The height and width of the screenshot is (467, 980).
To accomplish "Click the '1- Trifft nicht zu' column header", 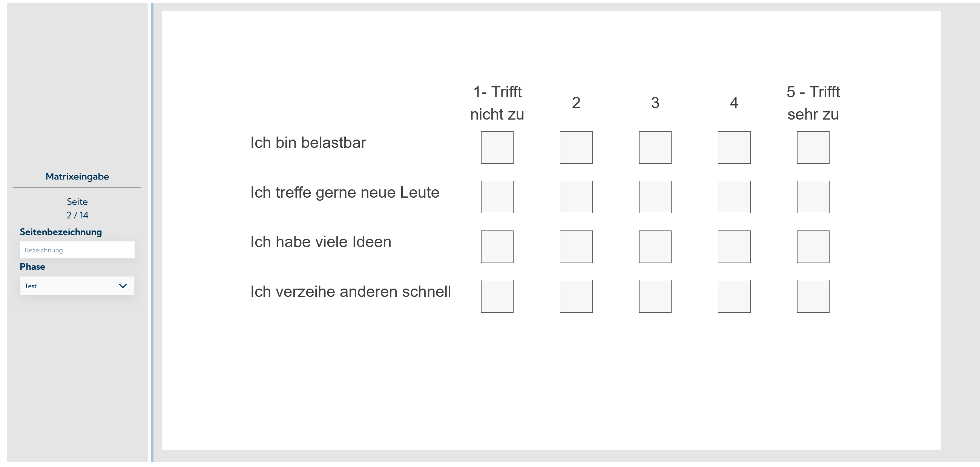I will (x=497, y=103).
